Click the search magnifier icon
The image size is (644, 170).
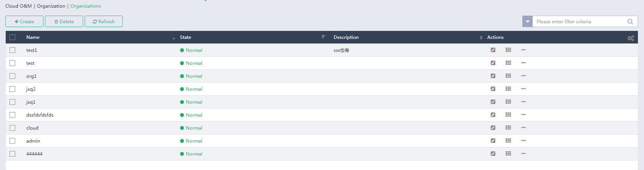(630, 22)
